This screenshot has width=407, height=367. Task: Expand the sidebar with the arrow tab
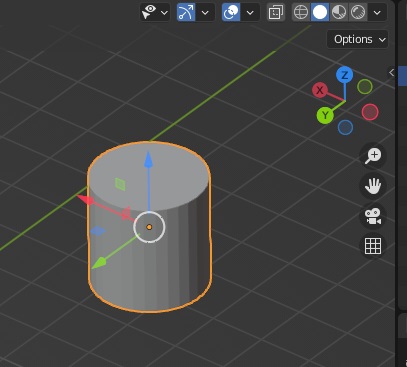point(391,72)
